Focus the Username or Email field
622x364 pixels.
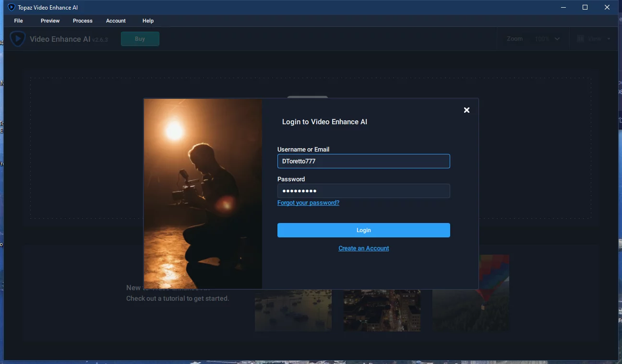[364, 161]
